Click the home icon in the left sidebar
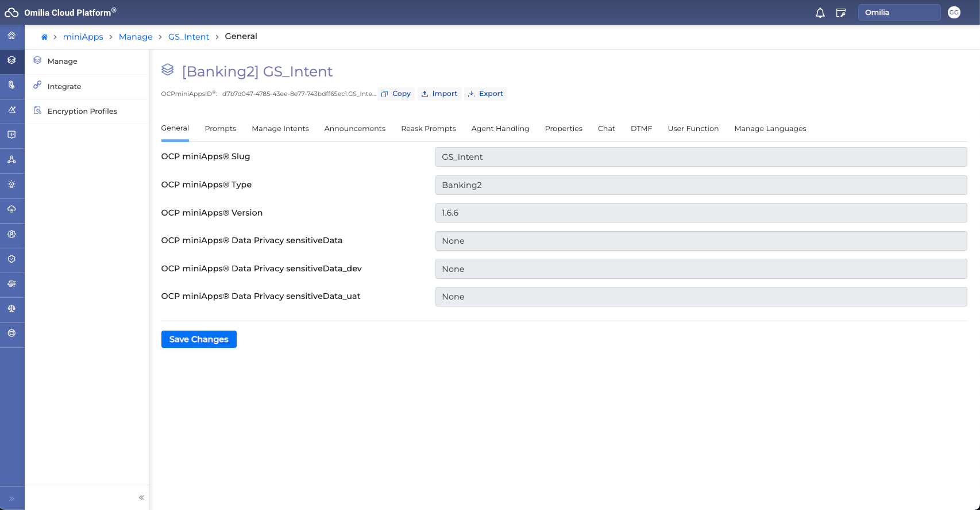Screen dimensions: 980x510 click(11, 36)
